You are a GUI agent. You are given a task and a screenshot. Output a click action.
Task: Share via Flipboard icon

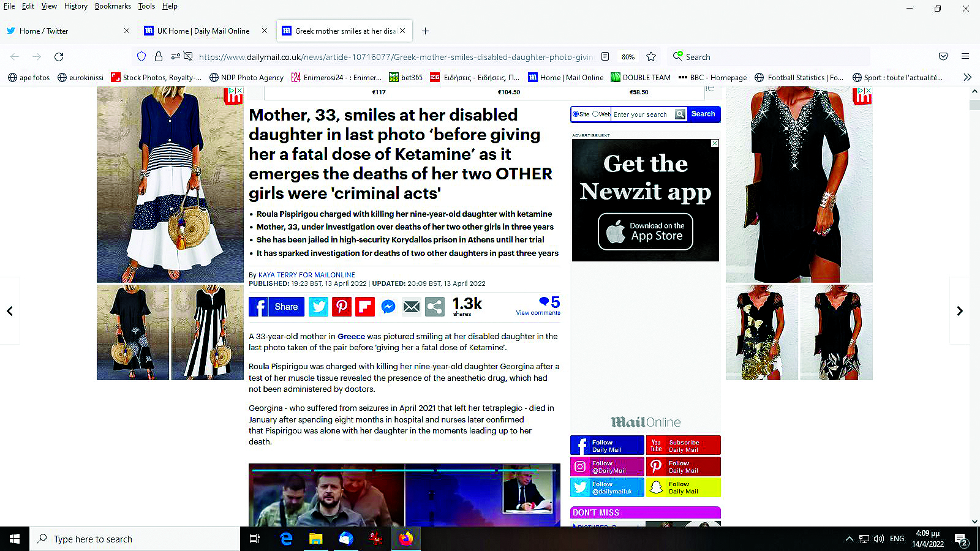click(365, 307)
